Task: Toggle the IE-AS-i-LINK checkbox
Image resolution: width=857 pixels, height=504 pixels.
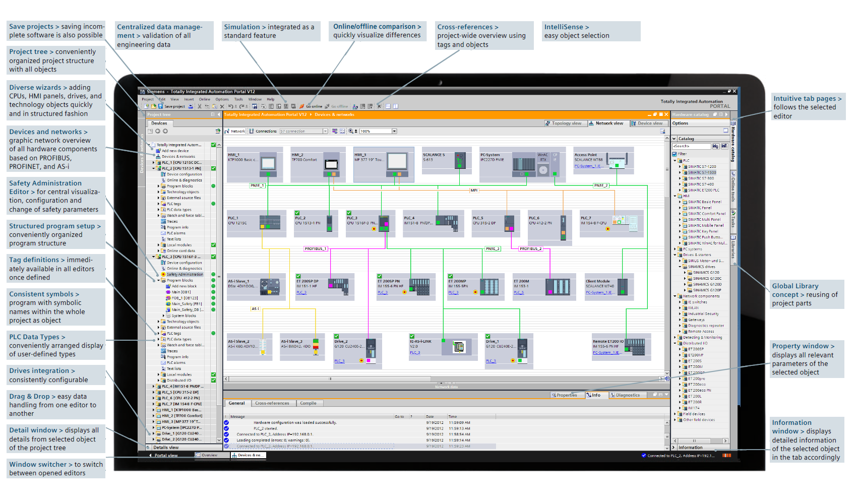Action: tap(412, 336)
